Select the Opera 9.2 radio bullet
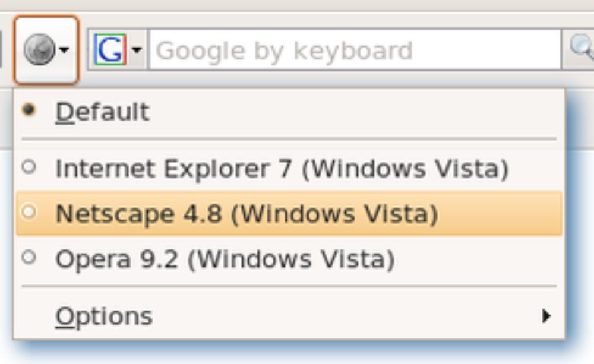594x364 pixels. click(28, 257)
